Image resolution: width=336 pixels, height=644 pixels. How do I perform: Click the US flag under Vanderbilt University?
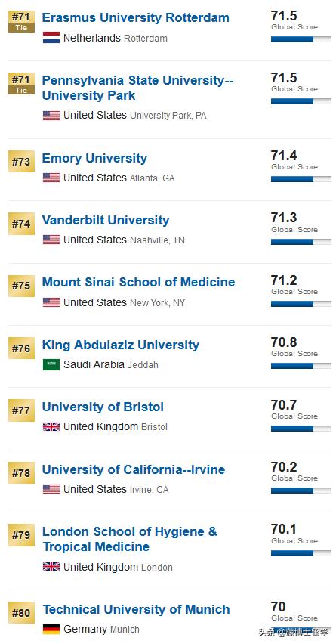click(51, 240)
